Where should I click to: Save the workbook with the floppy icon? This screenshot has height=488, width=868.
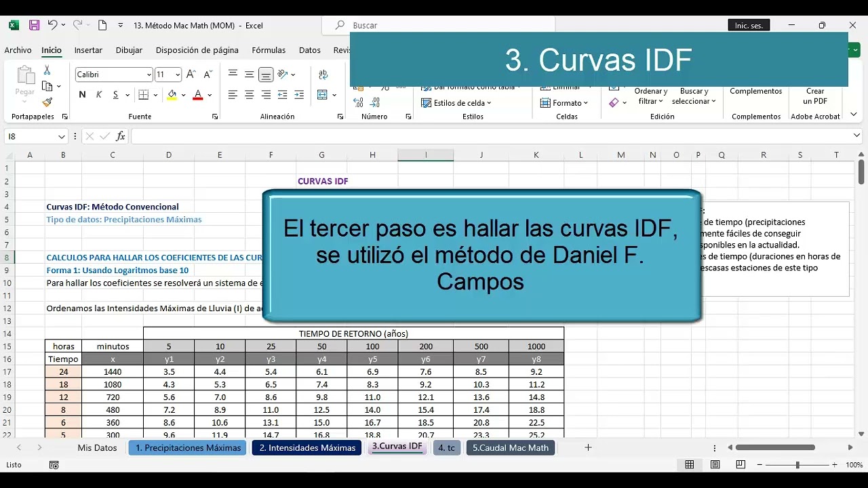click(34, 25)
